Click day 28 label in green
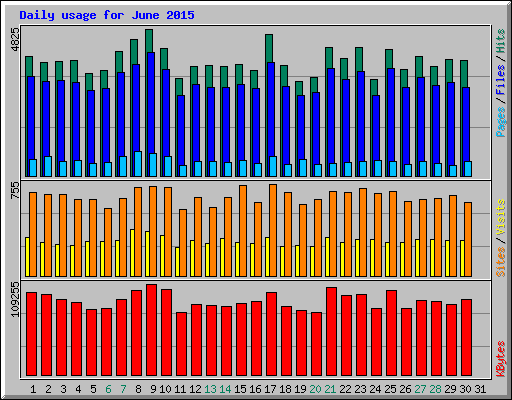This screenshot has height=400, width=512. pyautogui.click(x=435, y=389)
